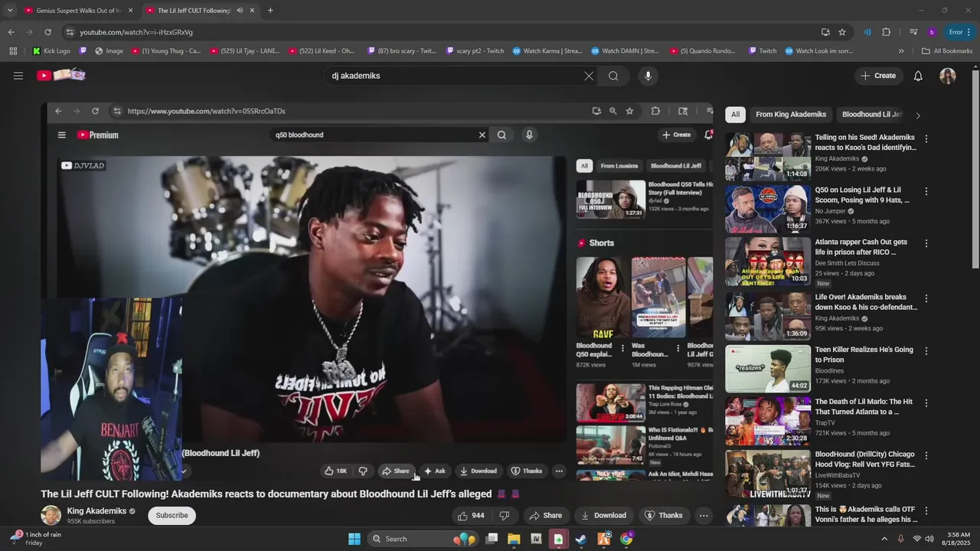View site information icon in address bar
Screen dimensions: 980x551
[x=70, y=32]
